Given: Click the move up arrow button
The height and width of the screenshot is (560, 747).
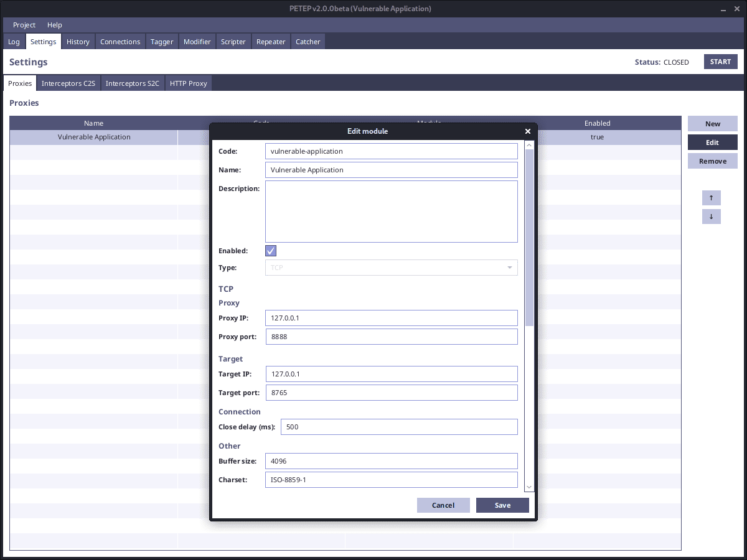Looking at the screenshot, I should point(711,198).
